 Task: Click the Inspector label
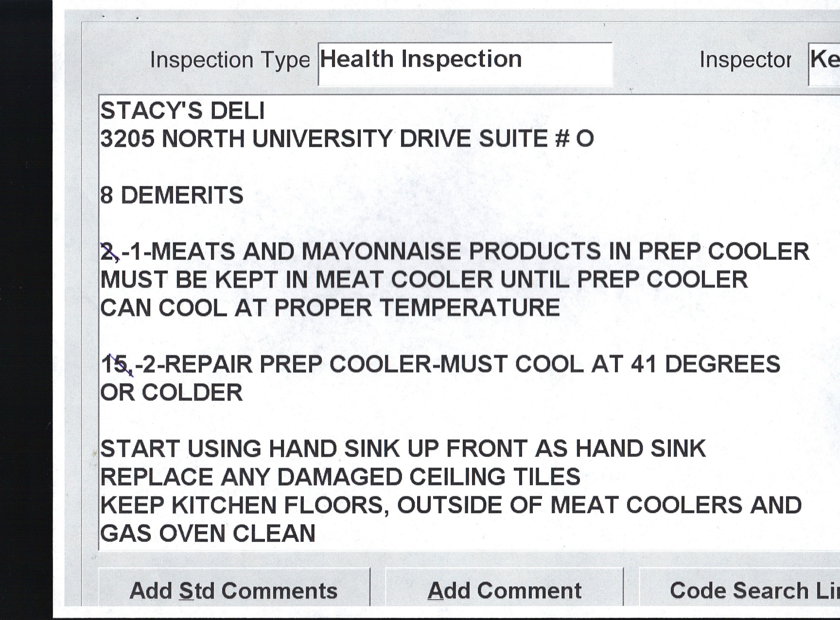[x=745, y=60]
